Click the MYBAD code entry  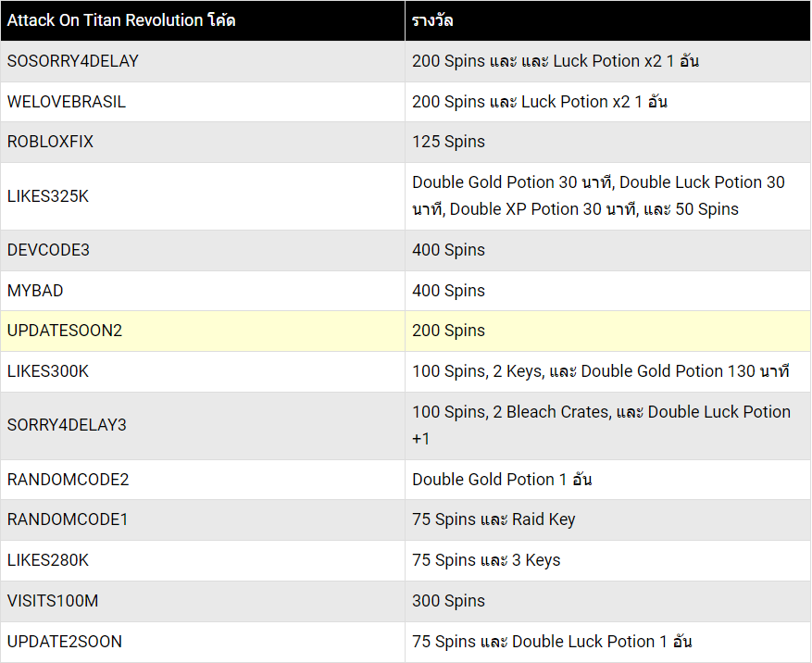click(35, 291)
